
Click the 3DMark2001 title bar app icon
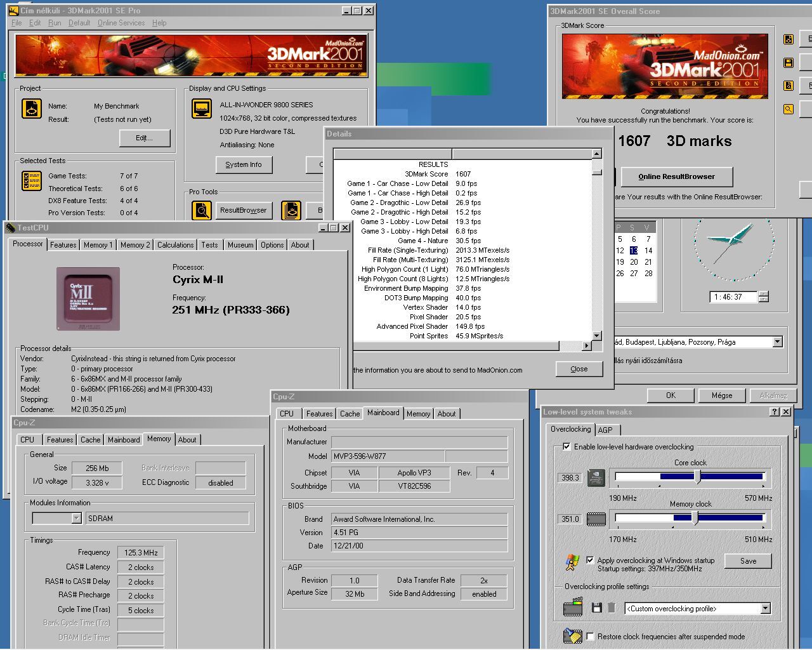(x=13, y=11)
